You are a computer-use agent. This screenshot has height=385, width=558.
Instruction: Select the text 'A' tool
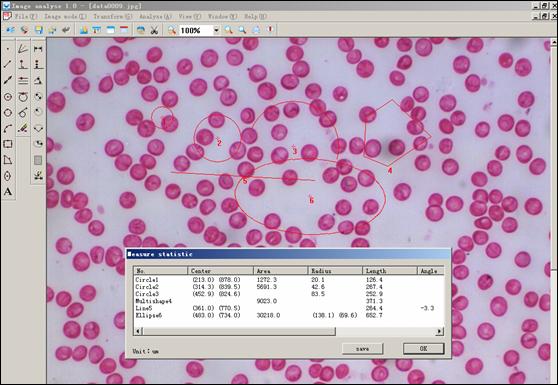pos(8,192)
